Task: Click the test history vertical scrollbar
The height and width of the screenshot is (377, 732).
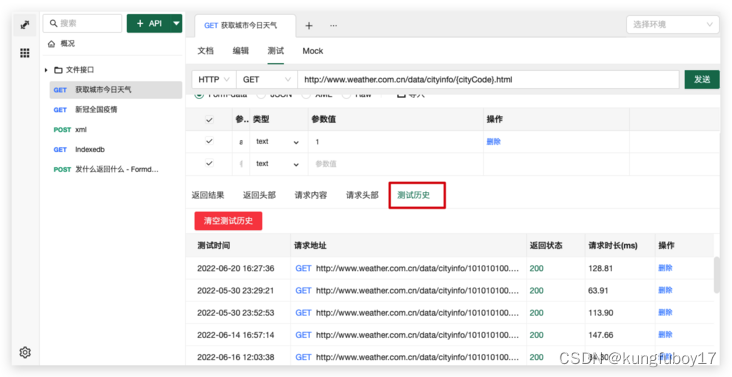Action: pos(717,275)
